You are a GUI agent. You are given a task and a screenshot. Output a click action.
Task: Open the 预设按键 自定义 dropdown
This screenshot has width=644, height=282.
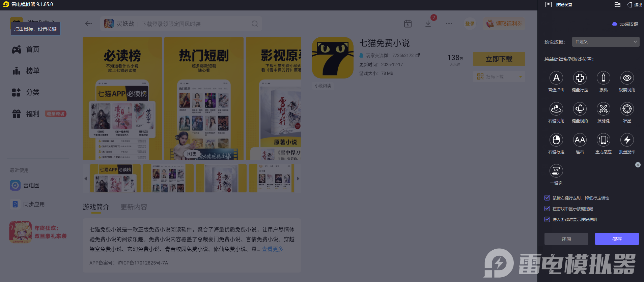point(606,42)
